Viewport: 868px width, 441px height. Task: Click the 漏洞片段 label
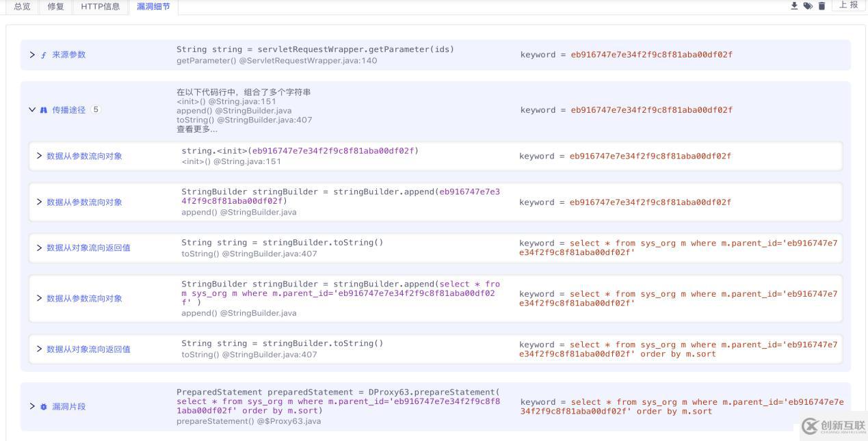tap(69, 406)
